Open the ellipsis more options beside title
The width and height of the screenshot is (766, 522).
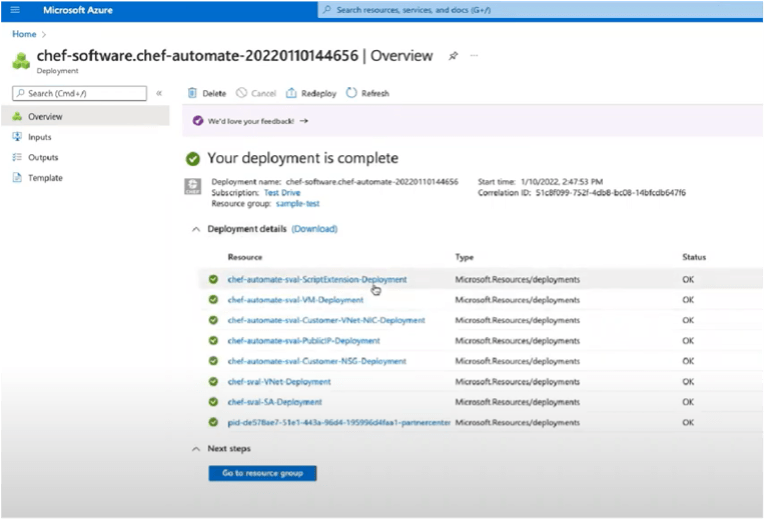pyautogui.click(x=474, y=56)
